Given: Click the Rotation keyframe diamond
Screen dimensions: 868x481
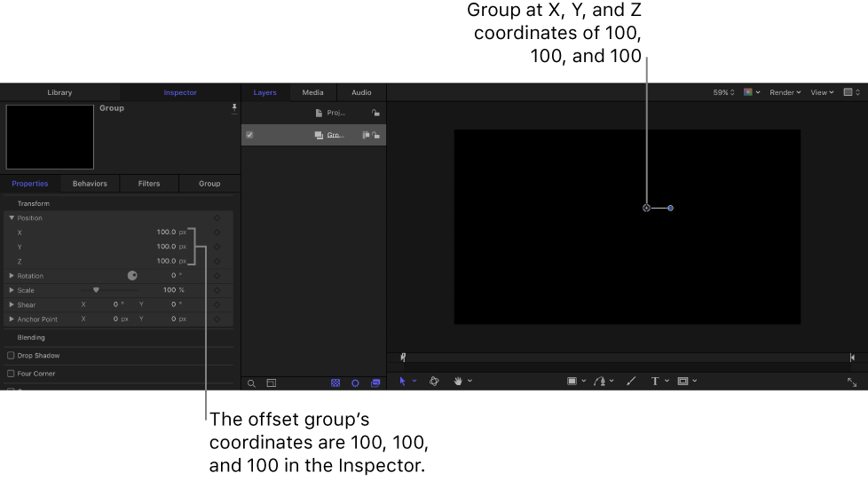Looking at the screenshot, I should point(217,276).
